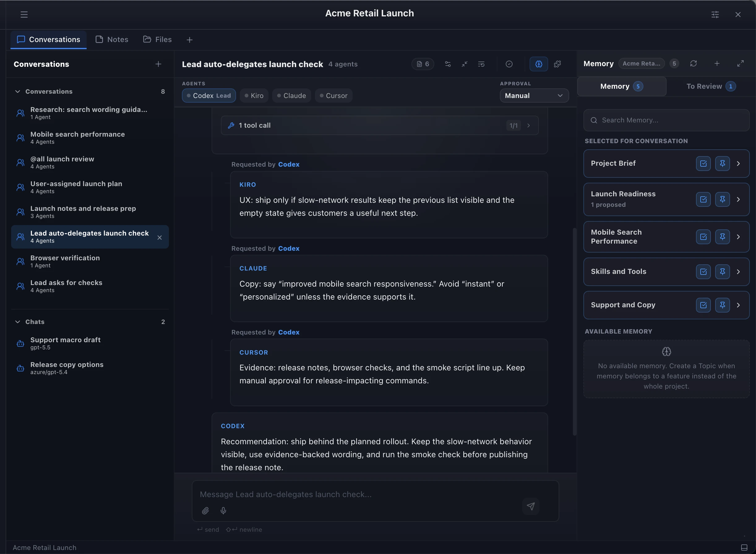Open Lead asks for checks conversation
The width and height of the screenshot is (756, 554).
pyautogui.click(x=90, y=286)
